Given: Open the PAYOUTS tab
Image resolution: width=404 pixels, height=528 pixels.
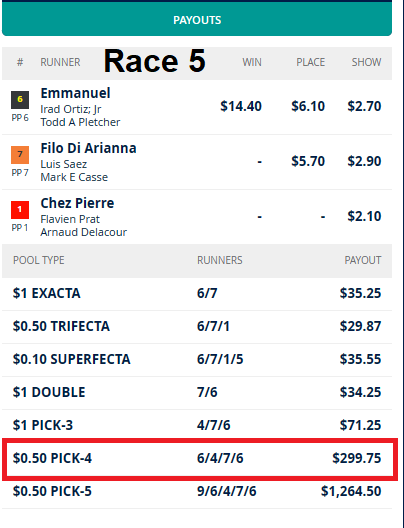Looking at the screenshot, I should 197,19.
